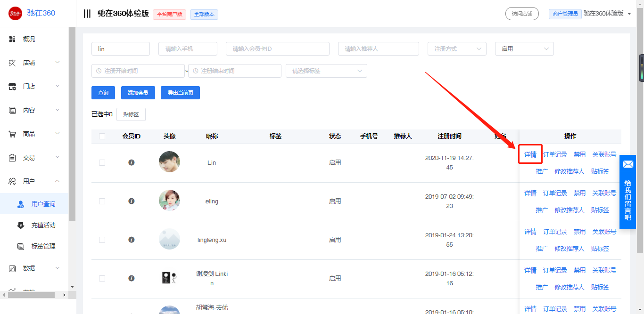Click the 店铺 shop icon
Image resolution: width=644 pixels, height=314 pixels.
(13, 63)
